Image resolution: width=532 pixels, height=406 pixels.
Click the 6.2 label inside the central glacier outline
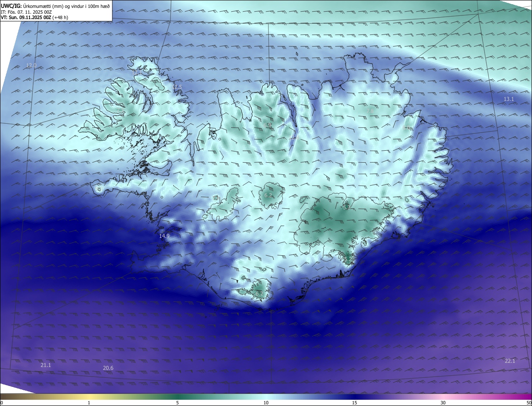268,195
